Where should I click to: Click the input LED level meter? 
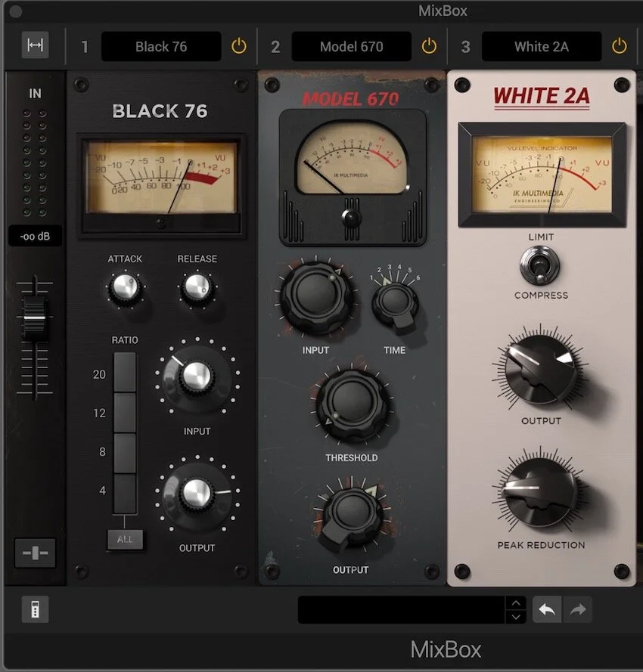pos(35,163)
